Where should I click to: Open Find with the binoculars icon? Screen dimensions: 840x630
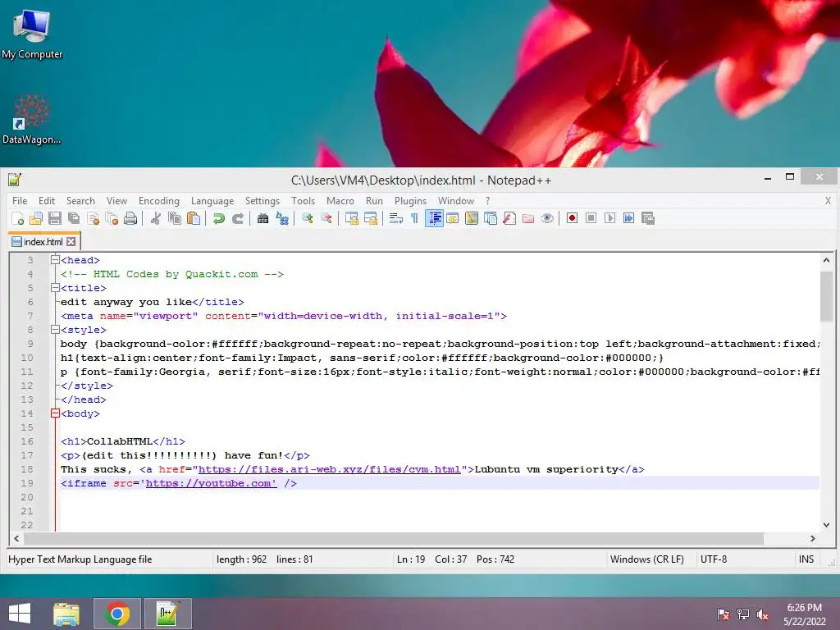click(x=262, y=218)
